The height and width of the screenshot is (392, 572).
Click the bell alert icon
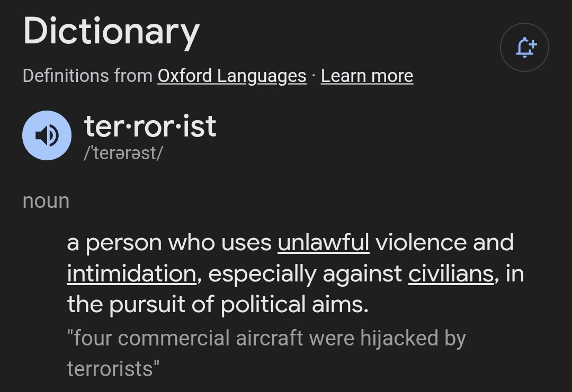click(x=524, y=48)
